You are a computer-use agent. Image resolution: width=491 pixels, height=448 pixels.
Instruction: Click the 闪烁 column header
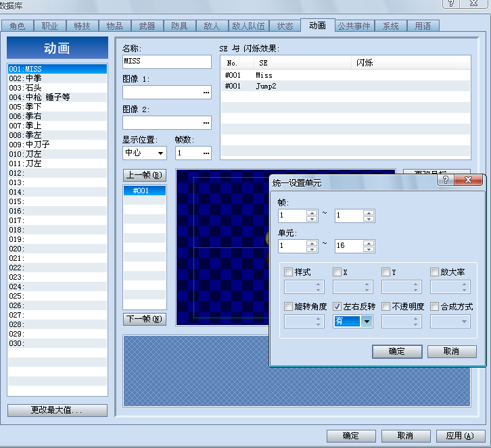coord(411,63)
